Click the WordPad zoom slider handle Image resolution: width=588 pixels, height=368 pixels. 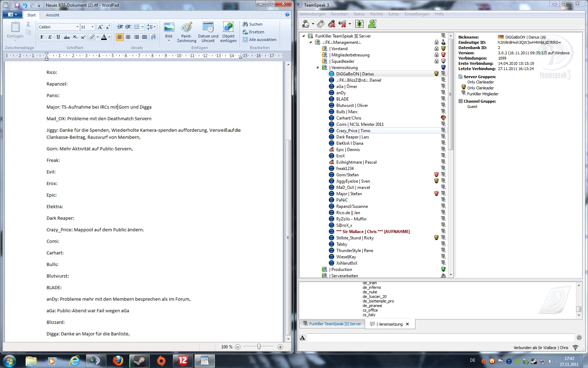pyautogui.click(x=259, y=347)
